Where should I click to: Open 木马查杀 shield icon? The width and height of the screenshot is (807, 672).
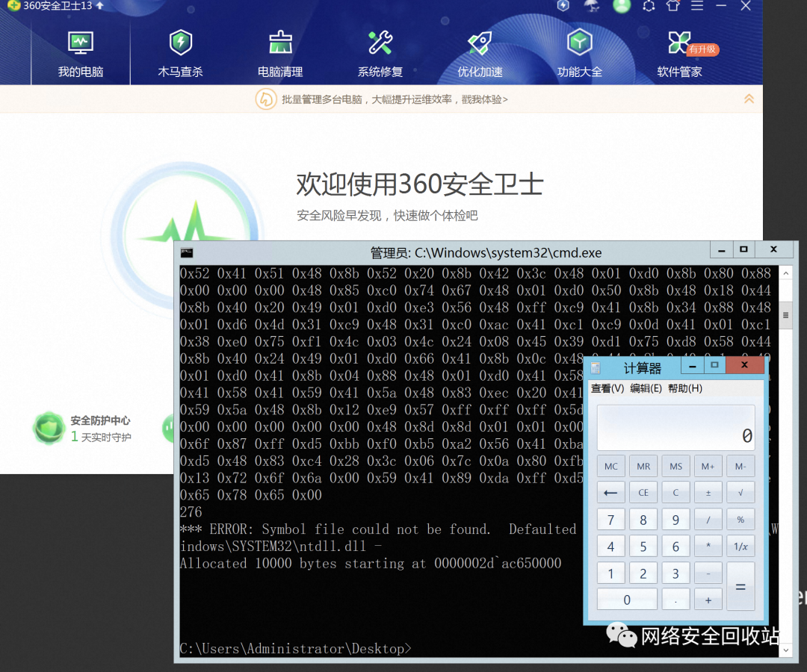click(x=181, y=43)
